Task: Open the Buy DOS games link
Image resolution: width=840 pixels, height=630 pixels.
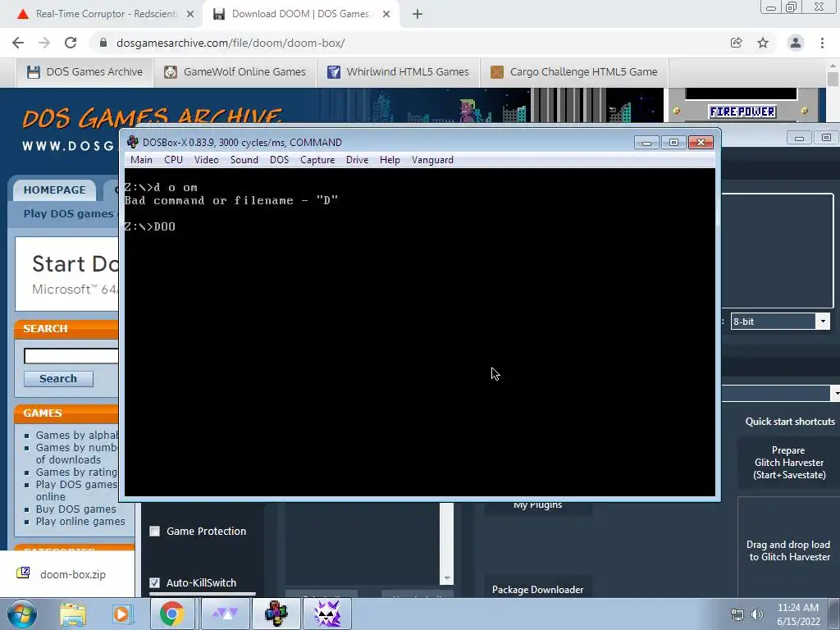Action: [x=75, y=509]
